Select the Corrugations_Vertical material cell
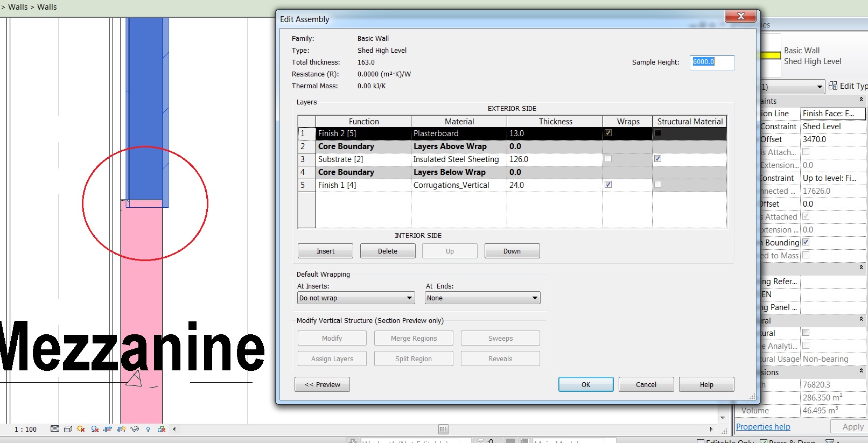This screenshot has width=868, height=443. pyautogui.click(x=459, y=185)
